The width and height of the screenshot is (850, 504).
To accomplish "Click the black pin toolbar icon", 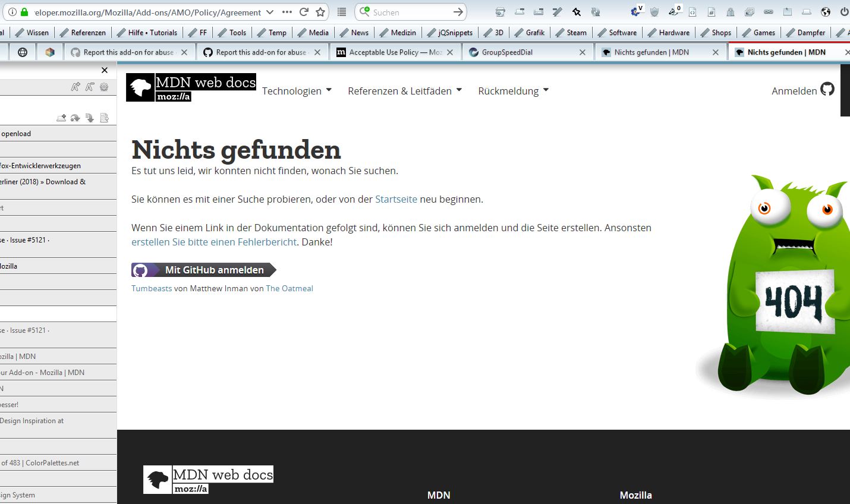I will pyautogui.click(x=577, y=12).
